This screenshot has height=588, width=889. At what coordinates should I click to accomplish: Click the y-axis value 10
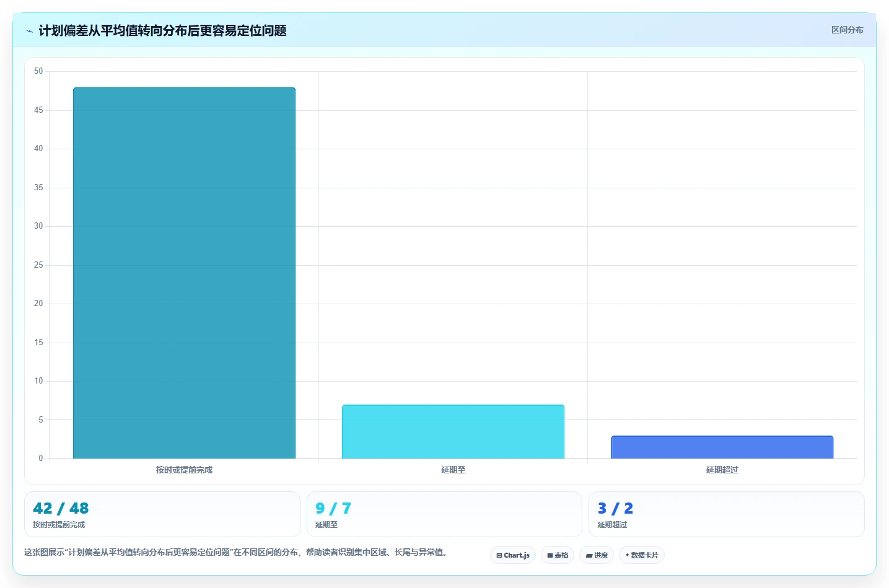click(38, 381)
